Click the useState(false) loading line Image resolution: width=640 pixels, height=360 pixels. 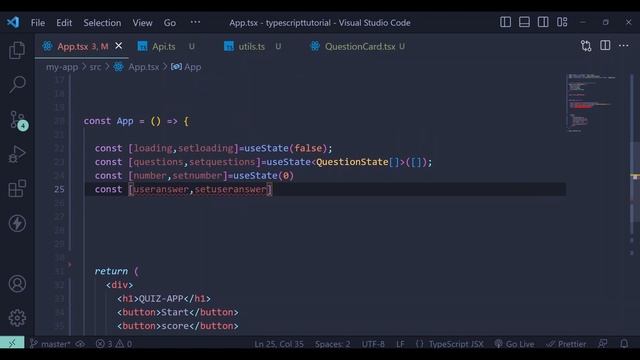[x=213, y=148]
